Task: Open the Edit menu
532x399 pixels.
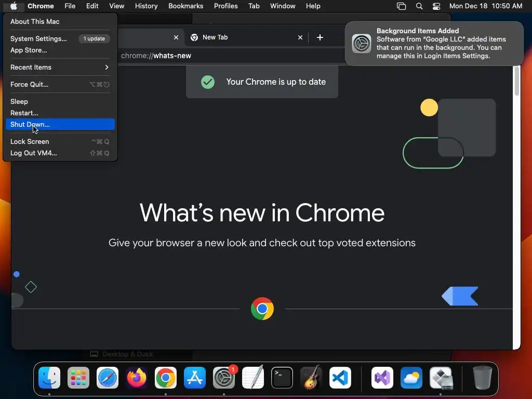Action: (x=92, y=6)
